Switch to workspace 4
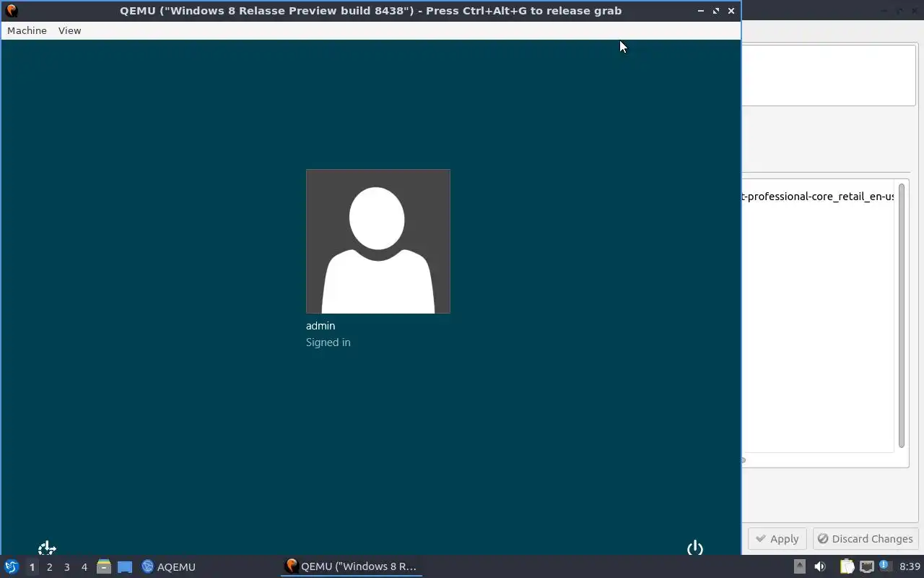 click(84, 567)
